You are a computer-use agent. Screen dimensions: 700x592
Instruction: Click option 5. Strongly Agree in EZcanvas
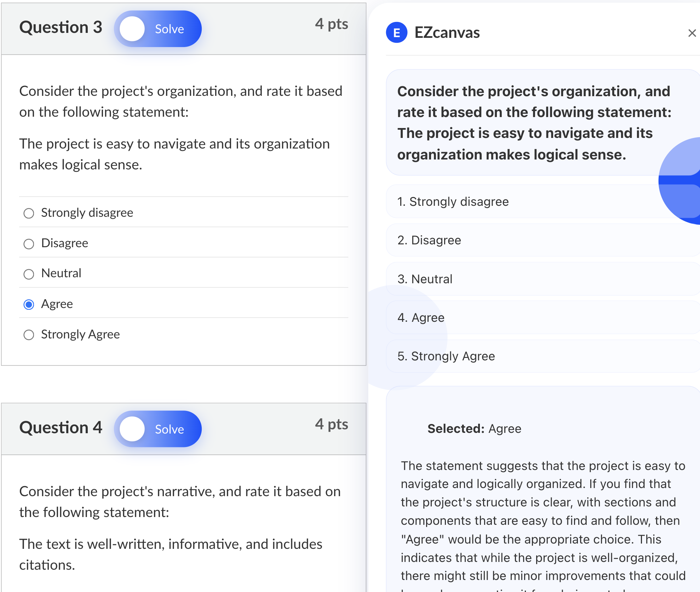[x=543, y=356]
